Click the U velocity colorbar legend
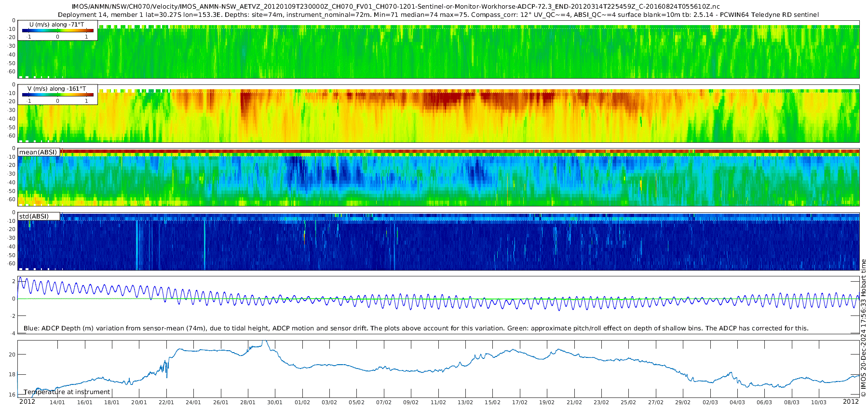Viewport: 868px width, 410px height. 57,31
